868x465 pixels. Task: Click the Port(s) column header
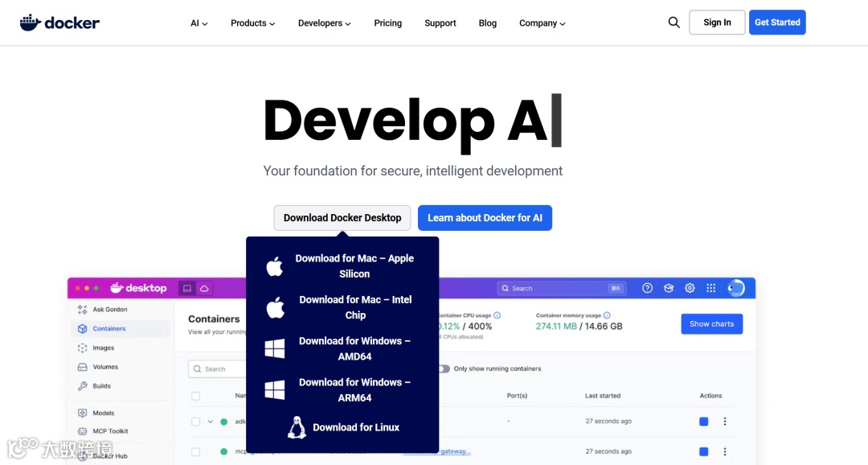(x=517, y=396)
